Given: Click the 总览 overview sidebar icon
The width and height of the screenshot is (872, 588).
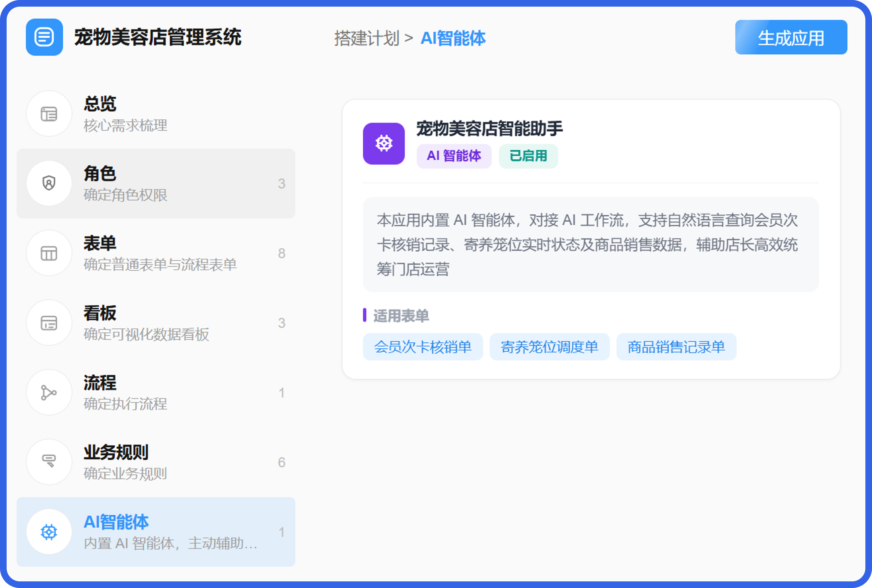Looking at the screenshot, I should 49,114.
